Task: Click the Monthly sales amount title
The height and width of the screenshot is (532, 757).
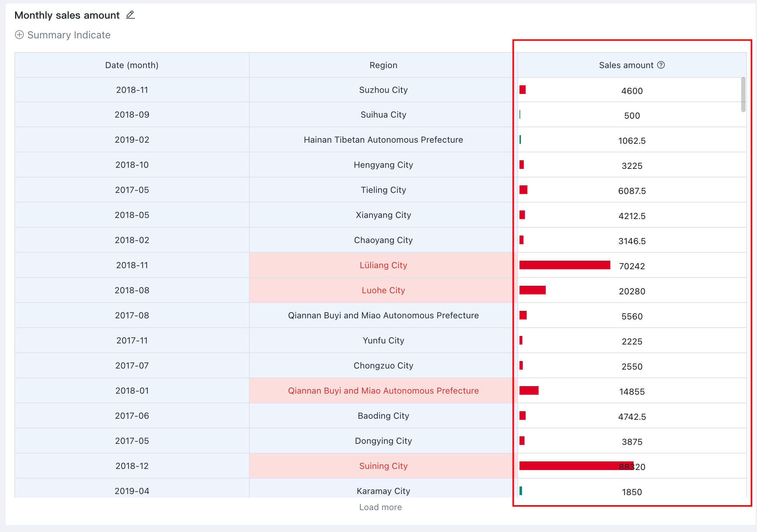Action: pyautogui.click(x=67, y=15)
